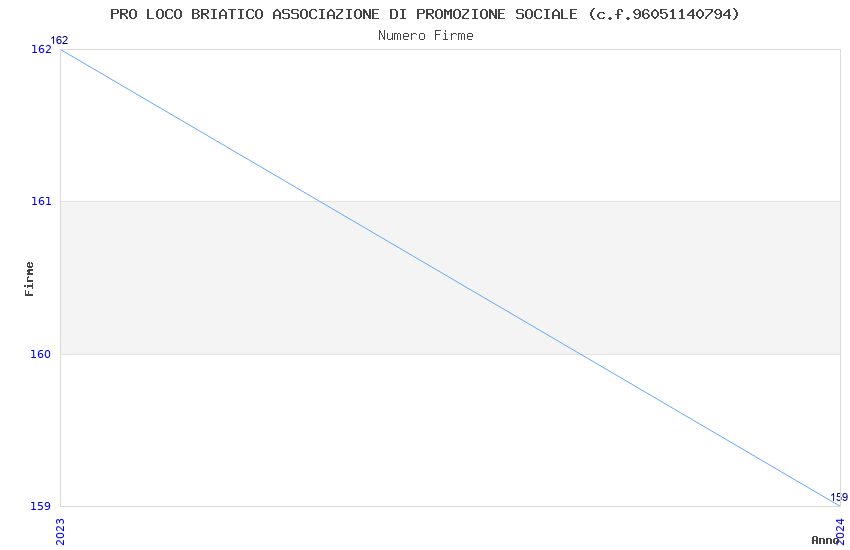Click the 162 tick on the y-axis
The width and height of the screenshot is (850, 550).
[41, 49]
